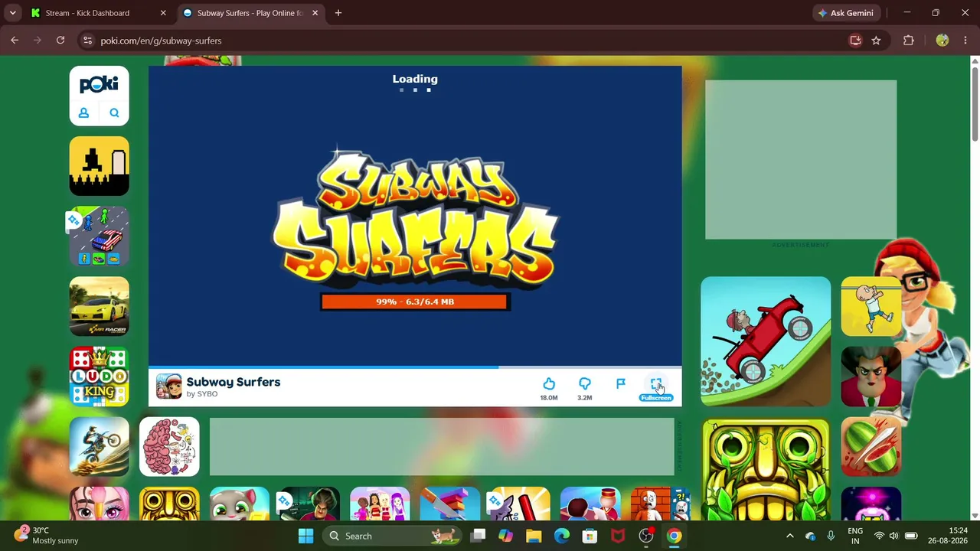Open the Windows Start menu
Viewport: 980px width, 551px height.
pos(305,536)
